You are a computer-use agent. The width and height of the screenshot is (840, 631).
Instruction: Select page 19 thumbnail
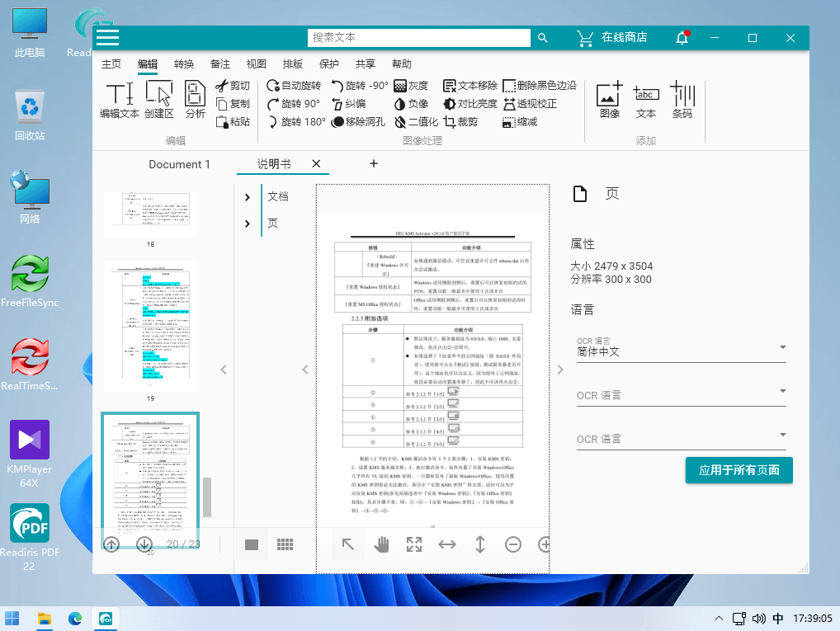click(150, 327)
